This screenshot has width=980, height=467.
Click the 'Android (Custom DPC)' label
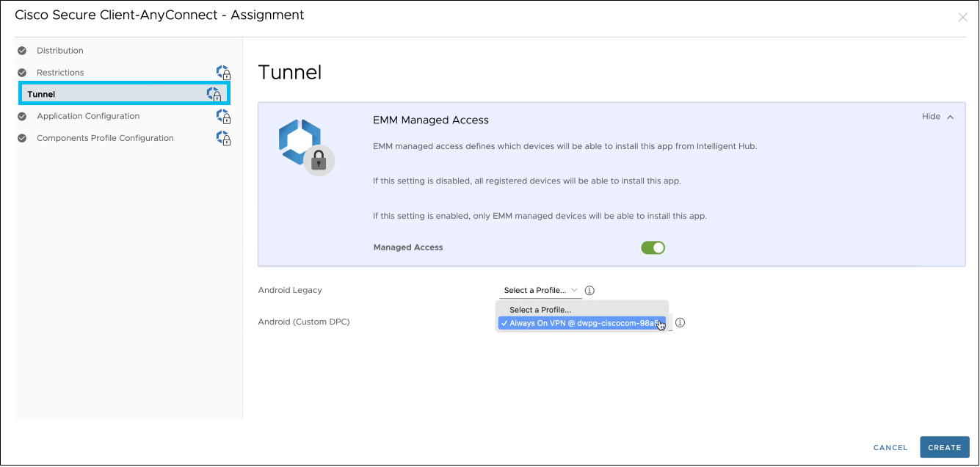click(x=304, y=322)
